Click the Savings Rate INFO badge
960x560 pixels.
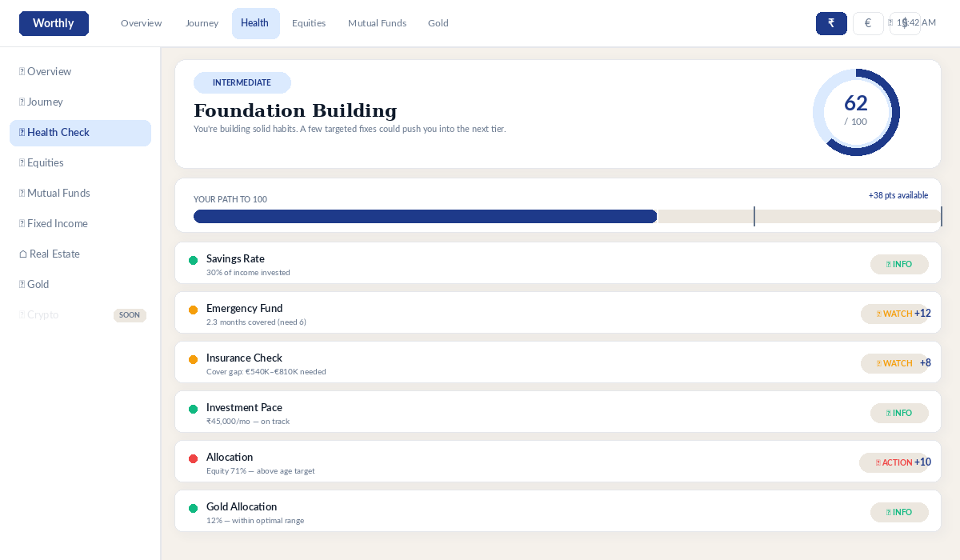point(899,264)
